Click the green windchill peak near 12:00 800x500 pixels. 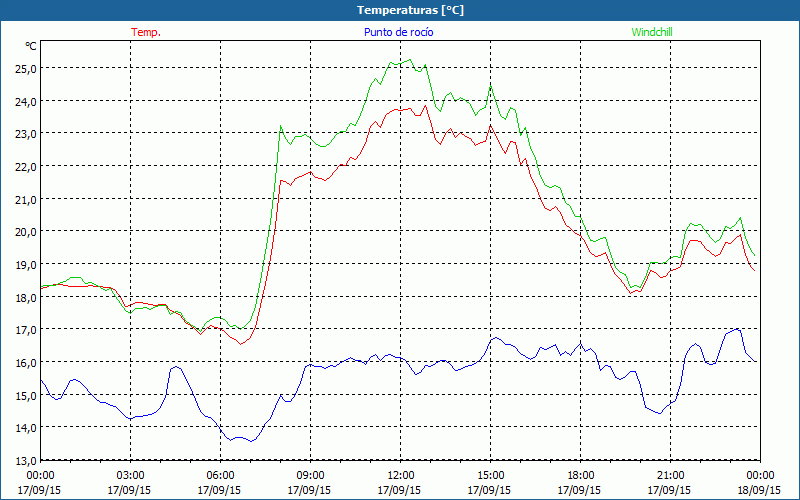point(410,60)
